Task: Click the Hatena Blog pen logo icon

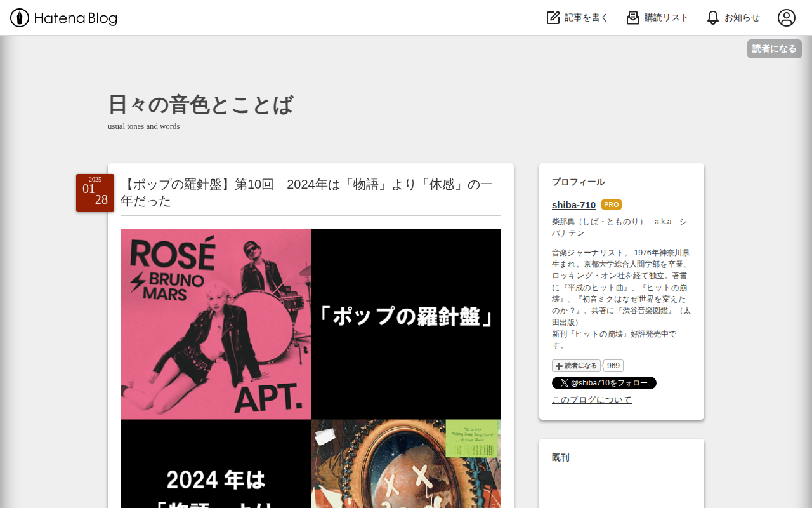Action: click(x=20, y=18)
